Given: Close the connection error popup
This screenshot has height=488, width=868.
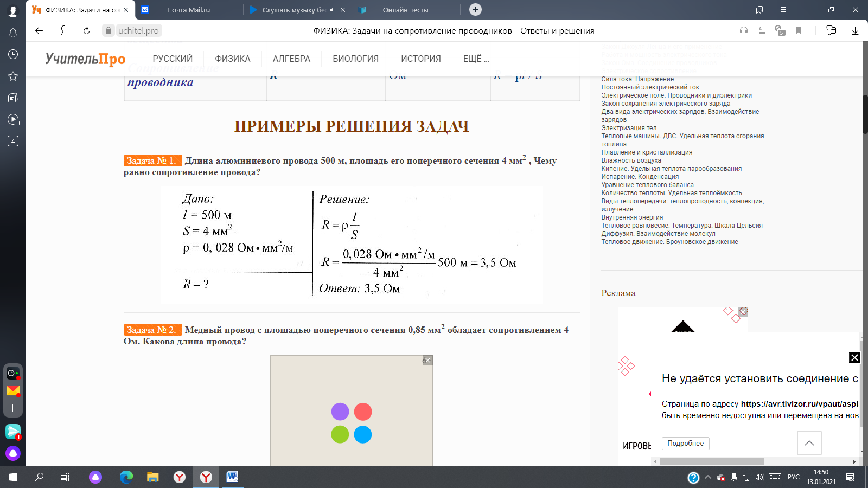Looking at the screenshot, I should point(854,357).
